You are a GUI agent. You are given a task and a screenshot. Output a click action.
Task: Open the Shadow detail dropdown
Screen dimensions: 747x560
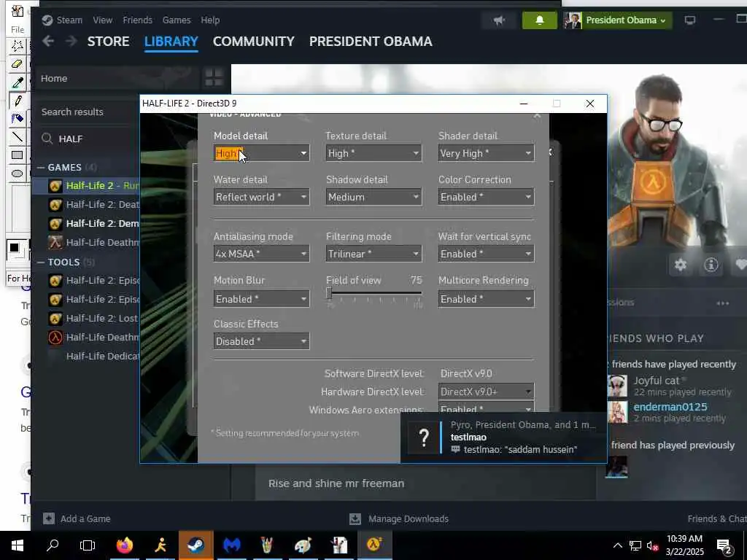[373, 197]
